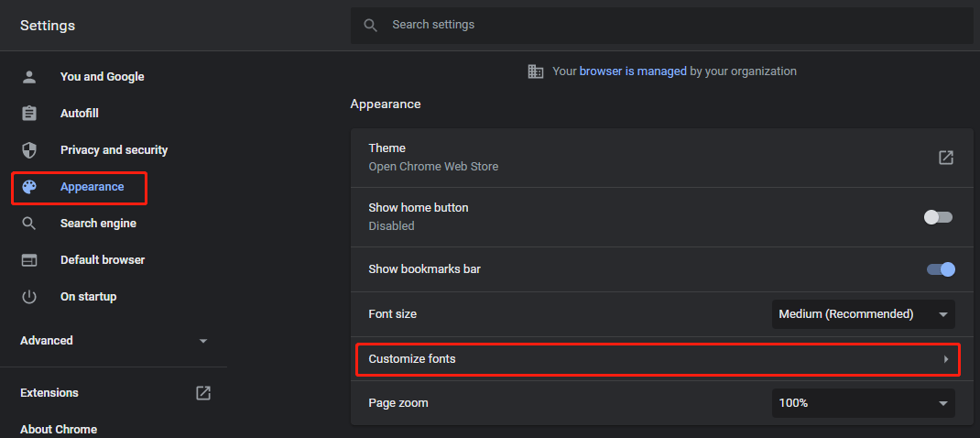Screen dimensions: 980x438
Task: Click the Search engine magnifier icon in sidebar
Action: tap(29, 224)
